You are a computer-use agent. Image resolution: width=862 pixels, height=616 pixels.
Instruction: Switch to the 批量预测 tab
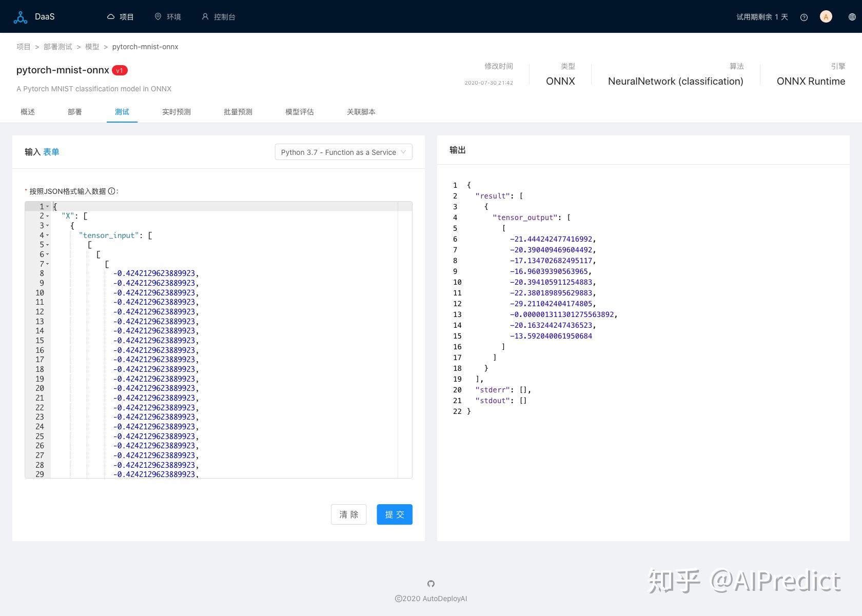click(237, 112)
